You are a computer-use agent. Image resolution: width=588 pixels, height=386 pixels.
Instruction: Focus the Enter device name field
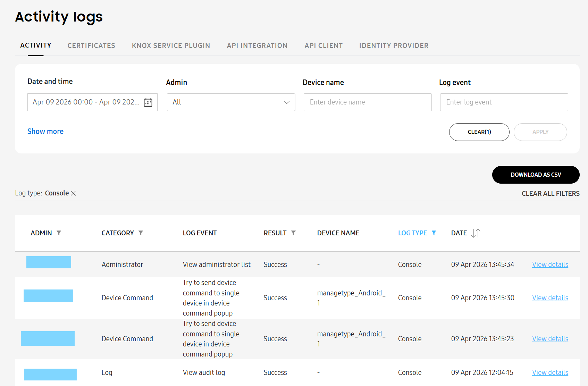(368, 102)
